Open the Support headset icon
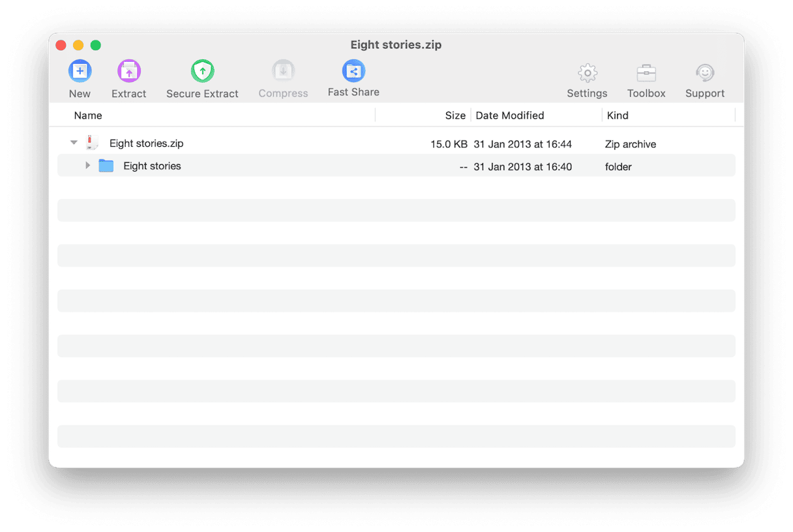Viewport: 793px width, 532px height. pos(705,73)
